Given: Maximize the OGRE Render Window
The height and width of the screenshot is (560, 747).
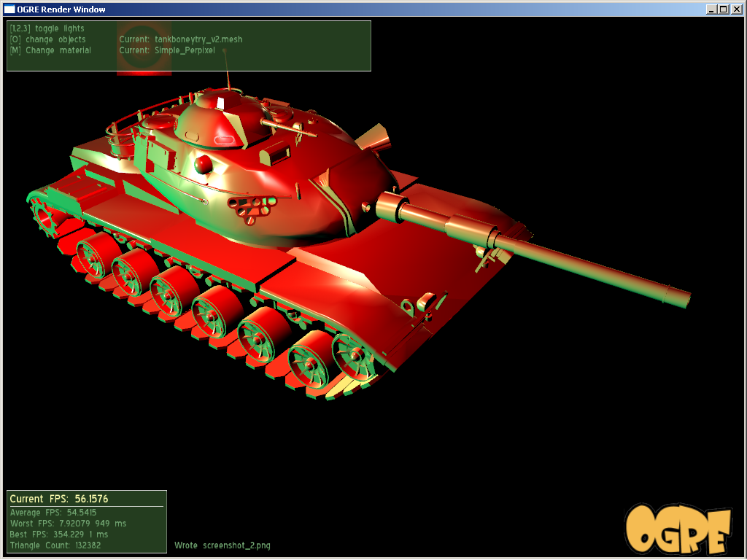Looking at the screenshot, I should click(724, 9).
